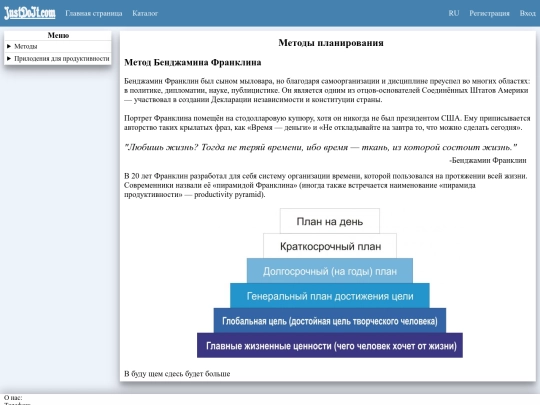Open the Главная страница link
Screen dimensions: 540x405
point(94,13)
